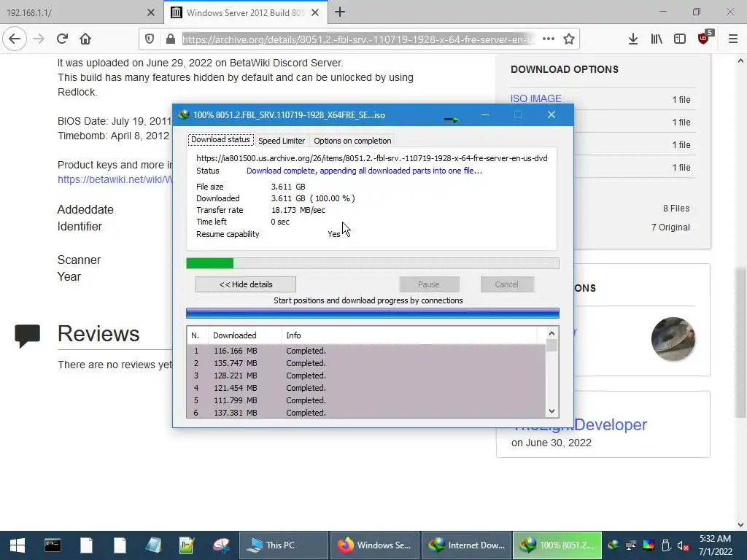Toggle Firefox sidebar view
This screenshot has width=747, height=560.
680,39
